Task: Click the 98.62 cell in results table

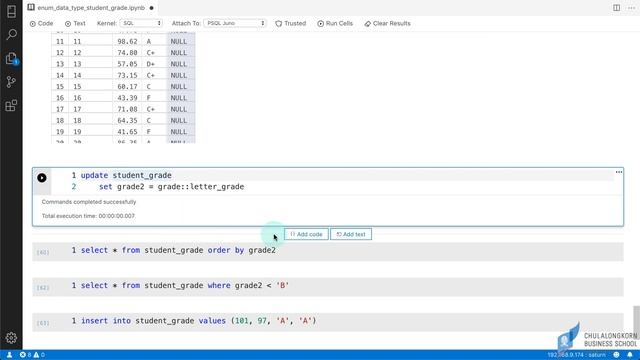Action: [127, 41]
